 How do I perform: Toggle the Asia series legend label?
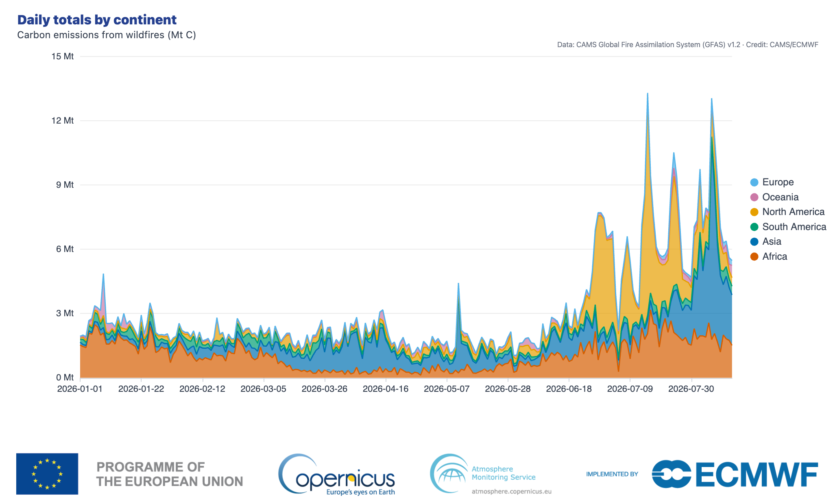click(772, 241)
